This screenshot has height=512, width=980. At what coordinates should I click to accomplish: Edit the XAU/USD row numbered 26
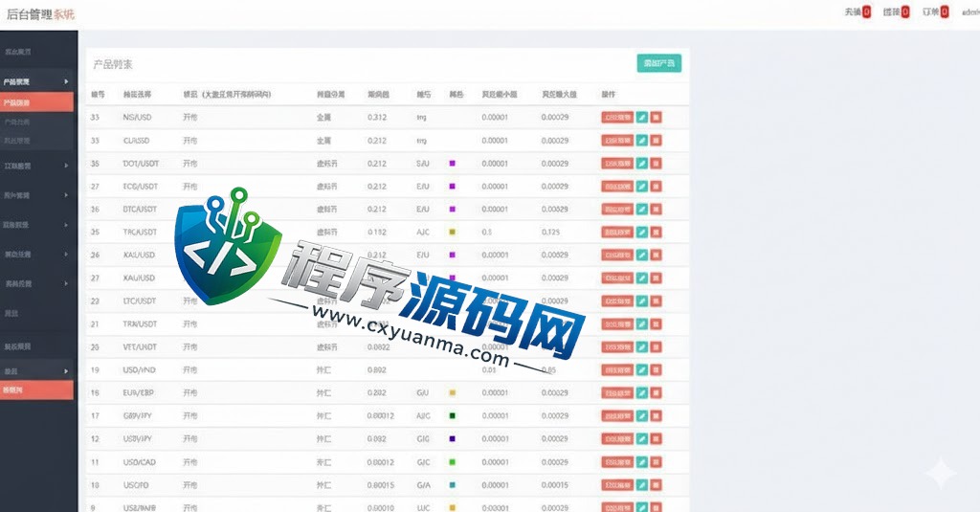click(642, 256)
